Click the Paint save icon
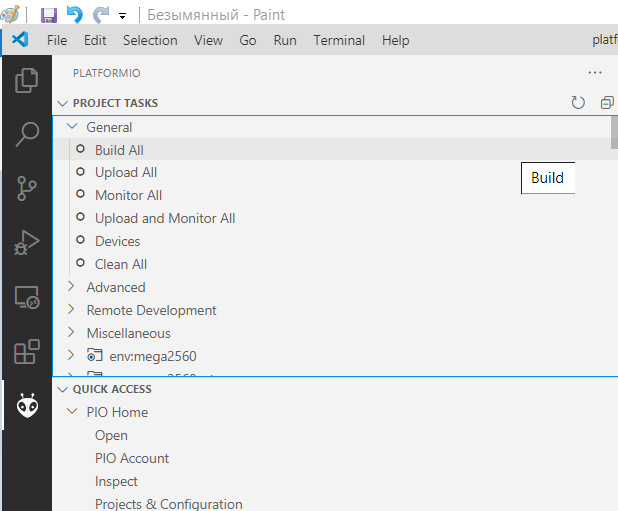Viewport: 618px width, 511px height. [49, 15]
